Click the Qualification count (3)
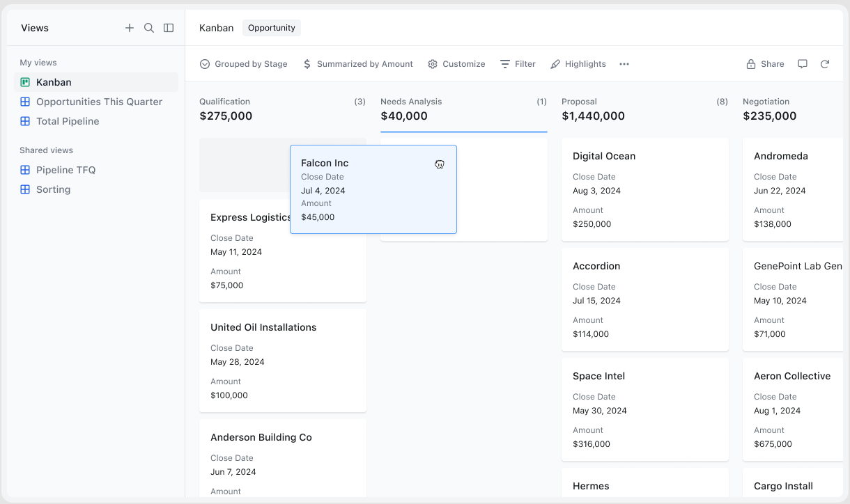The height and width of the screenshot is (504, 850). pos(360,102)
